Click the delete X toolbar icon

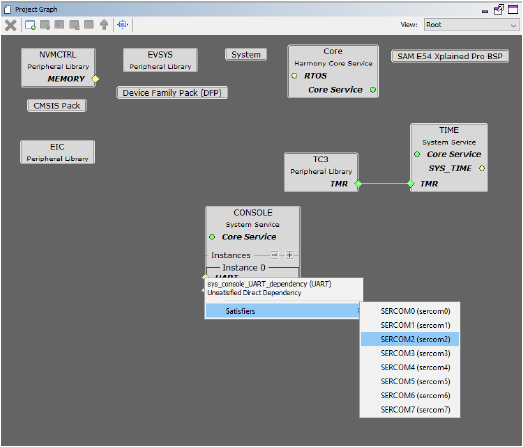tap(10, 25)
